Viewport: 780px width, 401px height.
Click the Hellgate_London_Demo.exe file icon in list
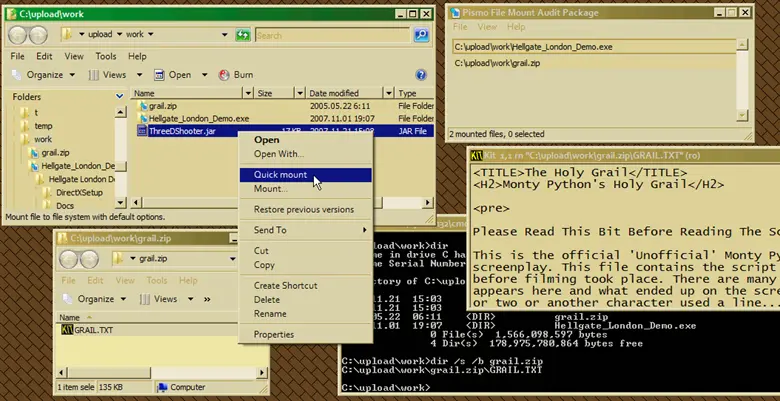141,118
